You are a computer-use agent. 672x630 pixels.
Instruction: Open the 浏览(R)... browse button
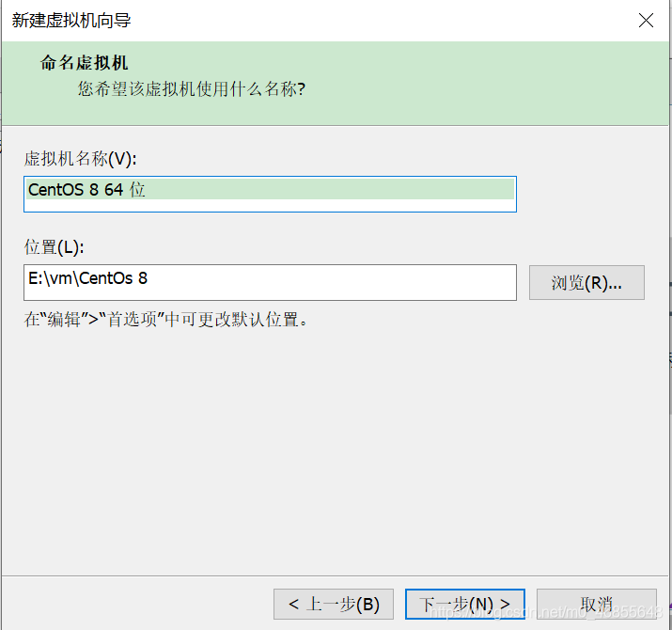pyautogui.click(x=586, y=282)
